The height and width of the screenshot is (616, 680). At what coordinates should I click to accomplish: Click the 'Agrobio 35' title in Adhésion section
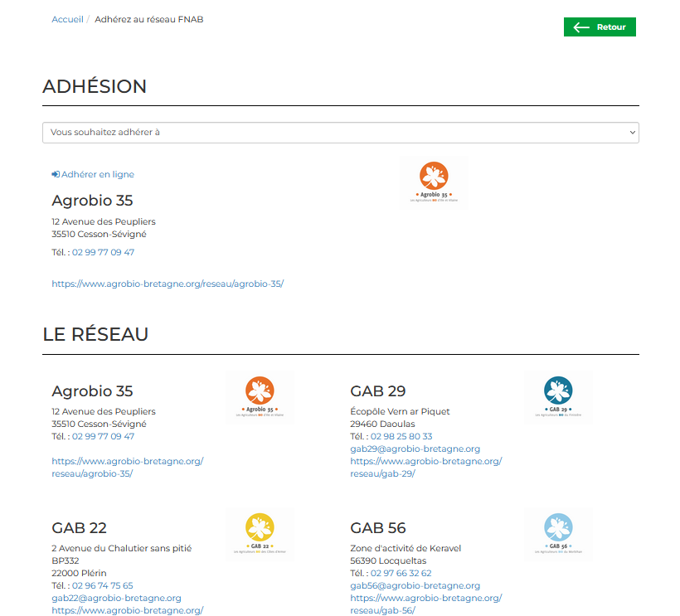pyautogui.click(x=92, y=201)
